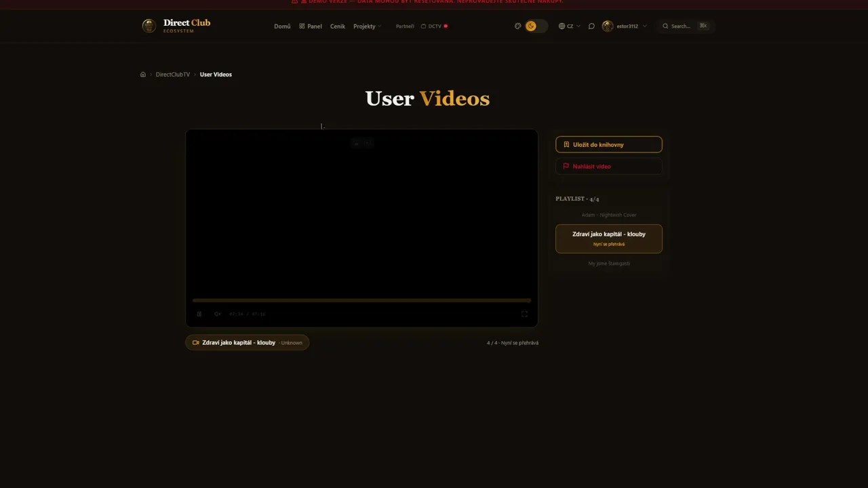Viewport: 868px width, 488px height.
Task: Open the chat messages icon
Action: pos(591,26)
